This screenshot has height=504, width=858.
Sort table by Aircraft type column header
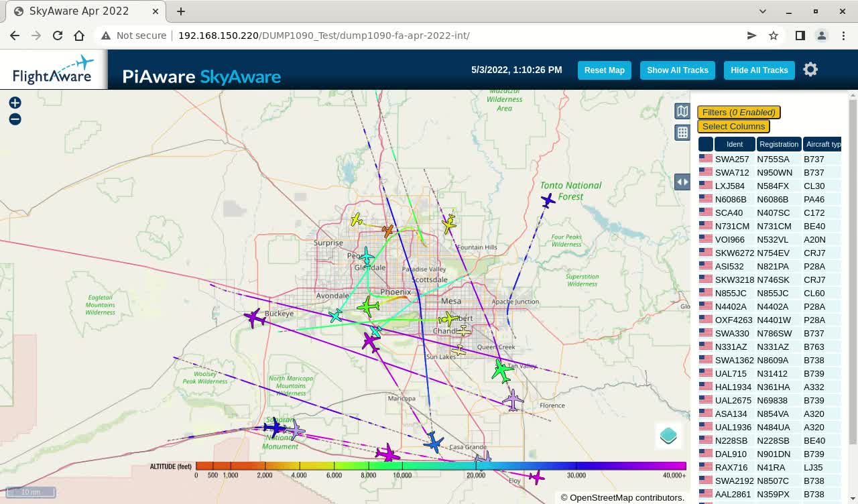[x=822, y=144]
